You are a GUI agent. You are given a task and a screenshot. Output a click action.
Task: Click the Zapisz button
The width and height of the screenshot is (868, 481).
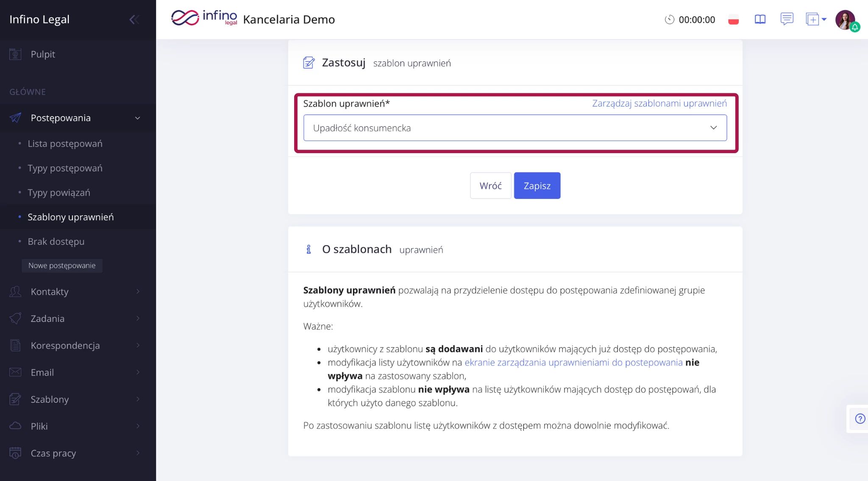pyautogui.click(x=537, y=186)
